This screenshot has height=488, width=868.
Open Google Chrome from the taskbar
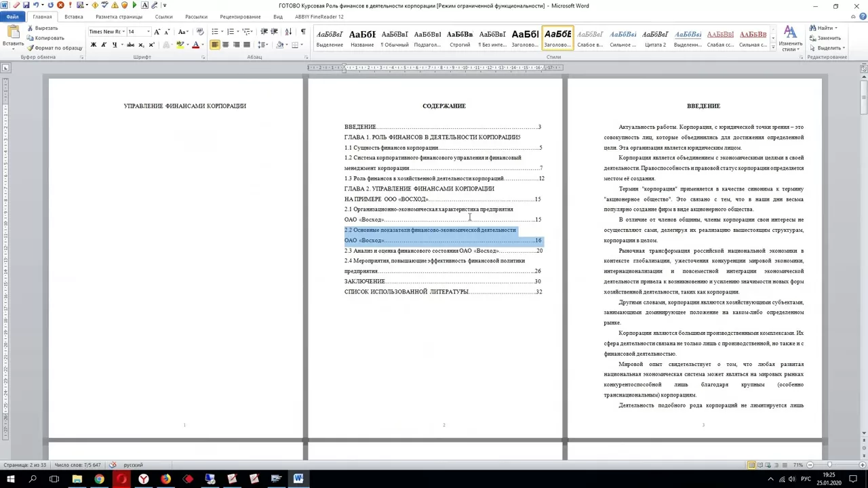99,479
